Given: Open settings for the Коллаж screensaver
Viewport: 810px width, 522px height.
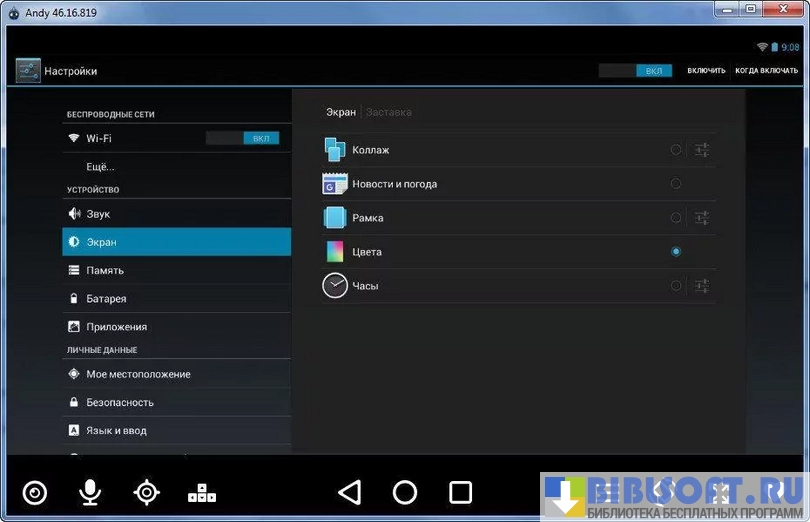Looking at the screenshot, I should (702, 150).
